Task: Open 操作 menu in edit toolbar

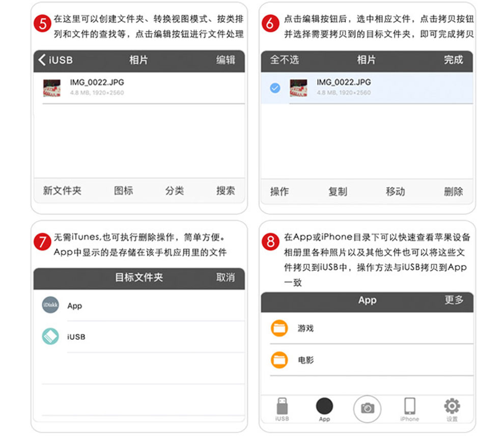Action: pos(279,192)
